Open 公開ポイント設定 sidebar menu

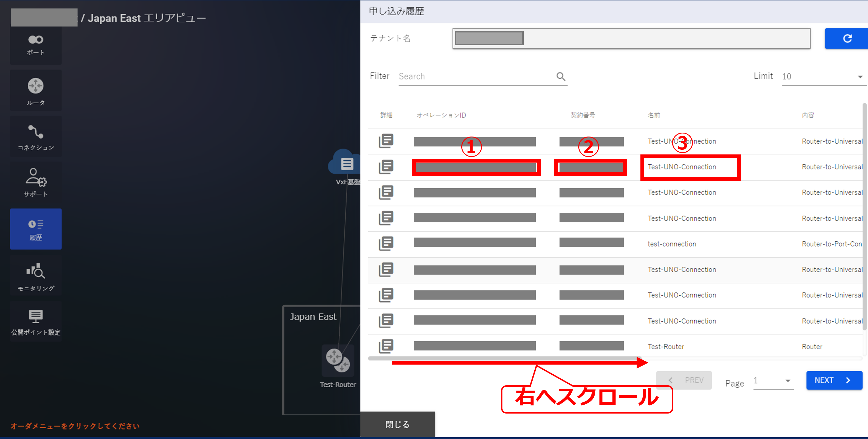coord(36,322)
